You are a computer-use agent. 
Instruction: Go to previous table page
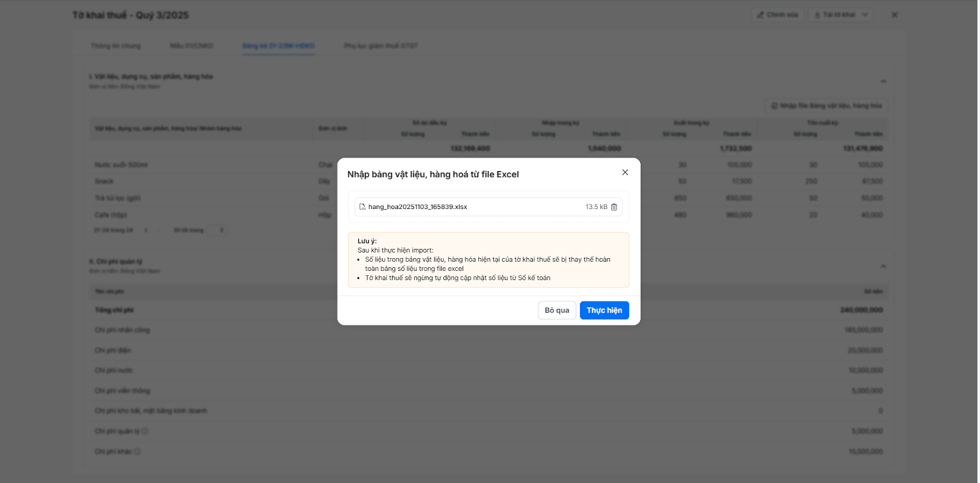point(146,230)
